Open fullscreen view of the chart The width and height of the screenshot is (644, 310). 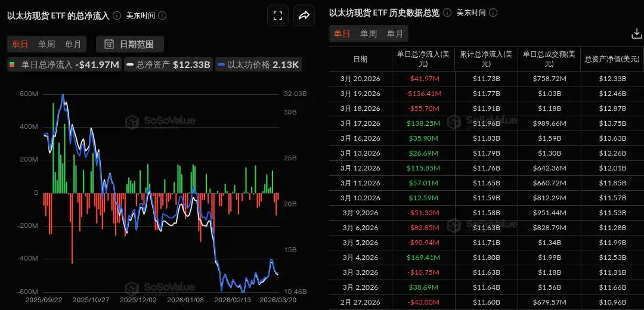click(x=278, y=15)
